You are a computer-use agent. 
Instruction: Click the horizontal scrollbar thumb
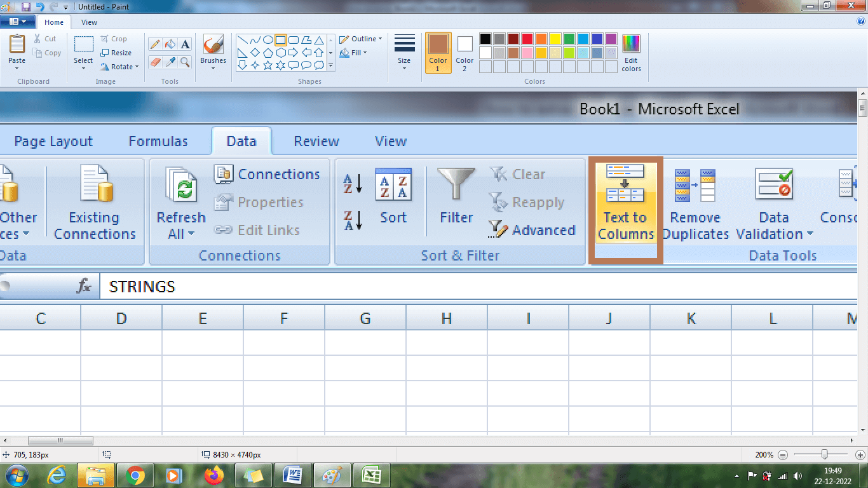[60, 440]
